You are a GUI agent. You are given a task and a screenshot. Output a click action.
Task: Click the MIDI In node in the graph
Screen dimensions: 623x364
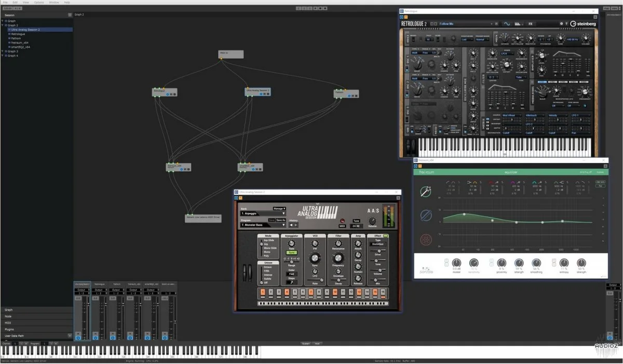point(231,54)
